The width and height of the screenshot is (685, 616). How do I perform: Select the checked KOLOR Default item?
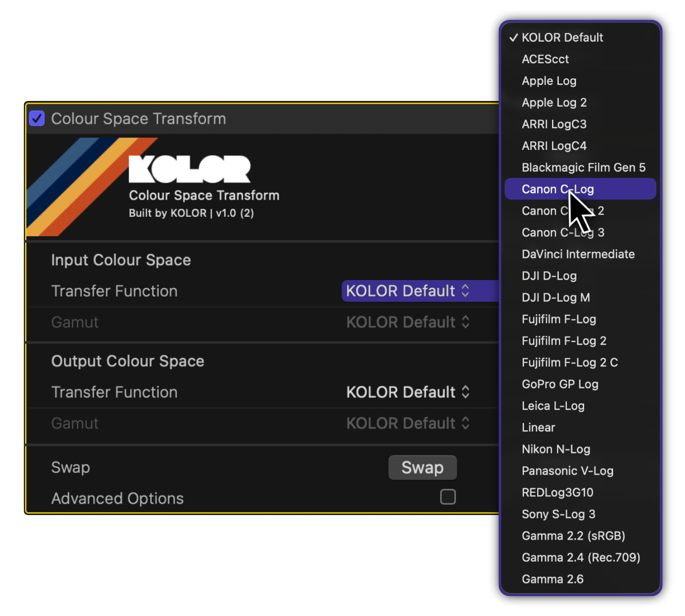[x=562, y=38]
